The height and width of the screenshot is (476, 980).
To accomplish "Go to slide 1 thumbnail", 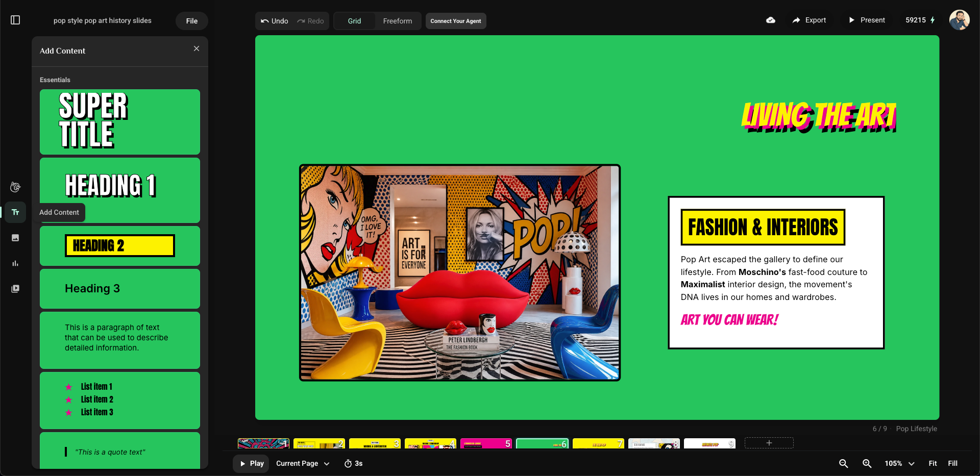I will [x=264, y=443].
